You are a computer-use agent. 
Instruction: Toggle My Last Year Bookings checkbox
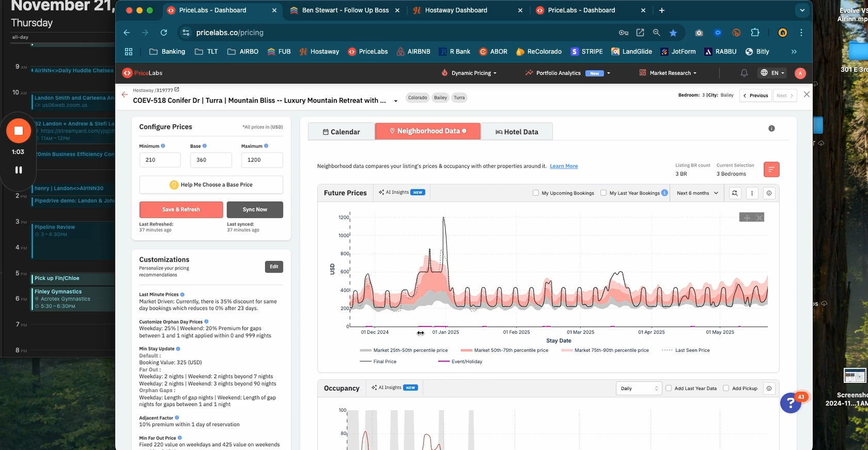(x=603, y=193)
